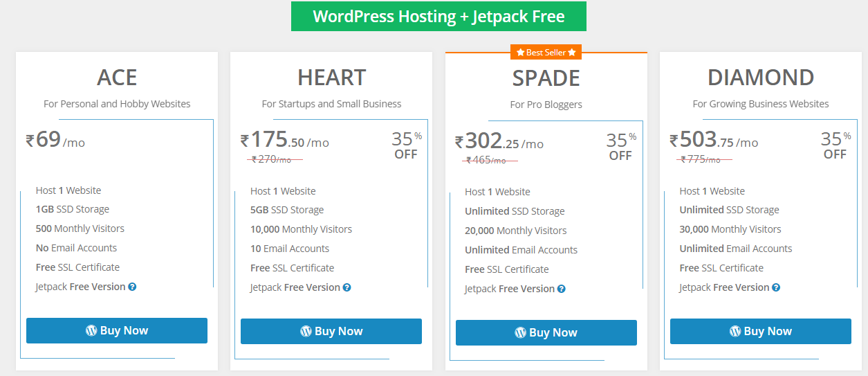Click the Jetpack help icon in DIAMOND plan
This screenshot has width=868, height=376.
point(776,287)
